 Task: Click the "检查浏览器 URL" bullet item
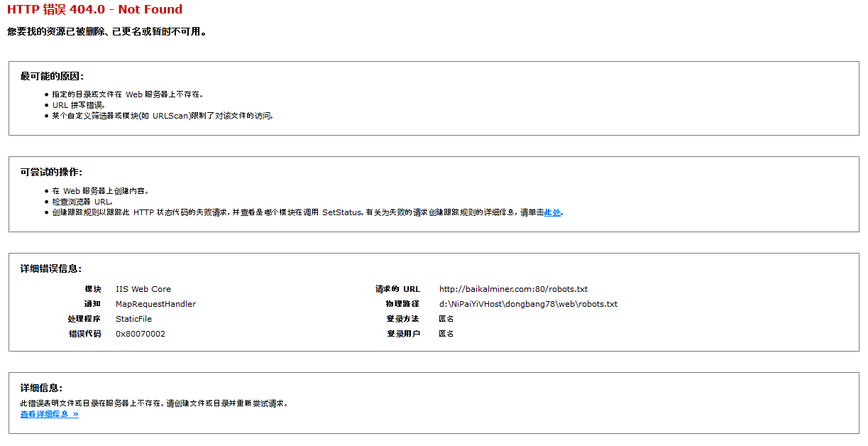click(x=82, y=202)
